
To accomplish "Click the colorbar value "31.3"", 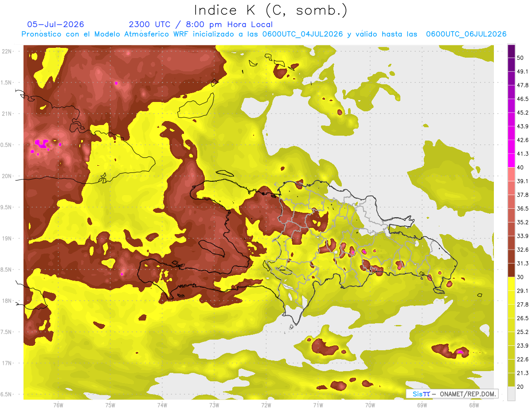I will tap(523, 263).
